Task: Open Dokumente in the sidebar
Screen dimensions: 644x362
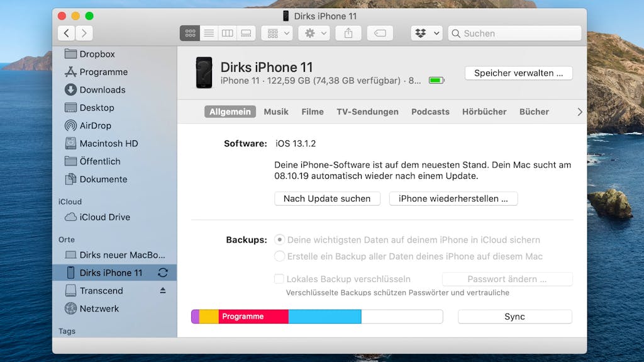Action: (115, 179)
